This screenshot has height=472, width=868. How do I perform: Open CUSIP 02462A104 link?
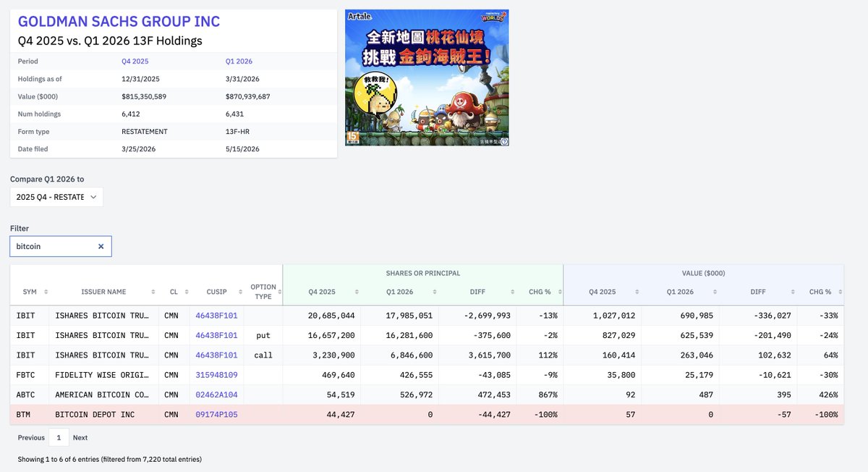[216, 395]
